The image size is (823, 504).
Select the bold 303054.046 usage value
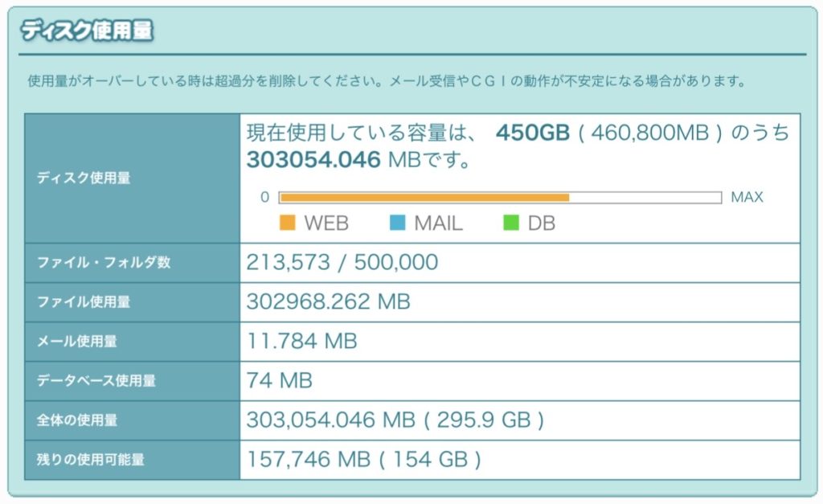[x=313, y=159]
